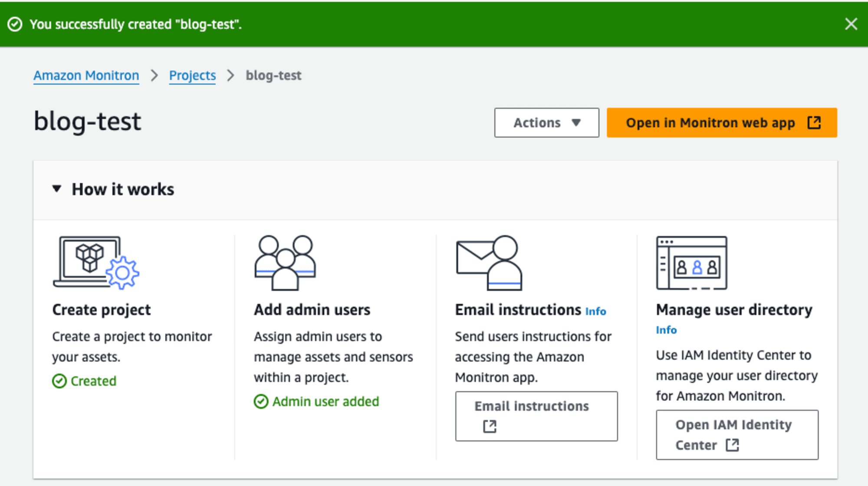Click Open in Monitron web app button
The width and height of the screenshot is (868, 486).
tap(722, 123)
